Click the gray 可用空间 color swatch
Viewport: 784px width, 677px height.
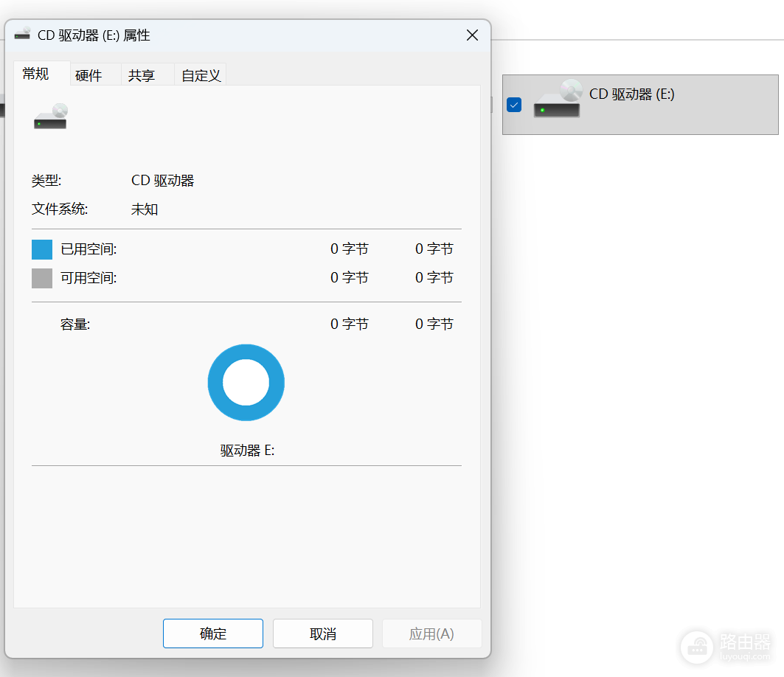[42, 279]
